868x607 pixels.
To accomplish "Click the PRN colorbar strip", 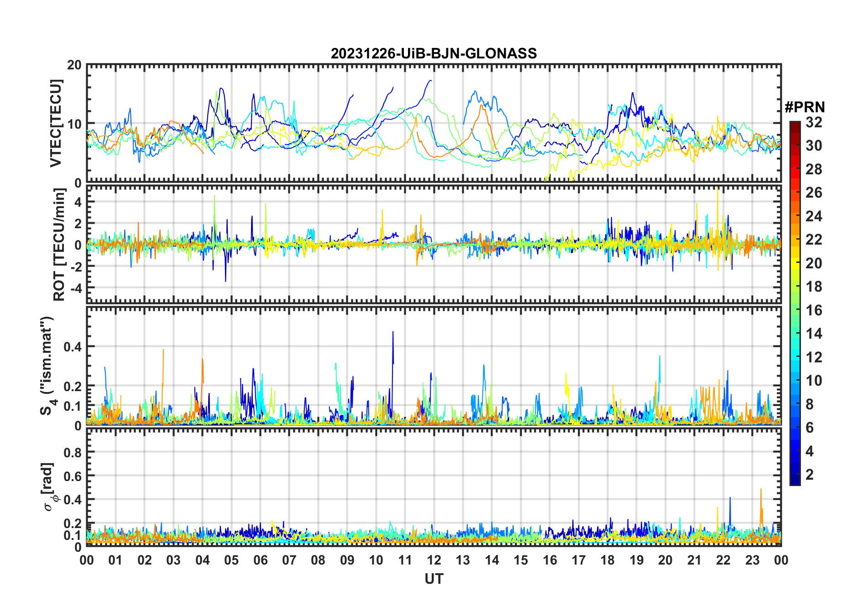I will (795, 303).
